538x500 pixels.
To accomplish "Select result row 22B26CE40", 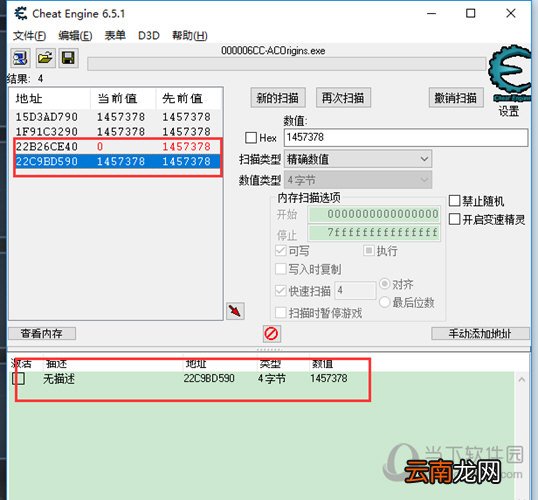I will [x=116, y=147].
